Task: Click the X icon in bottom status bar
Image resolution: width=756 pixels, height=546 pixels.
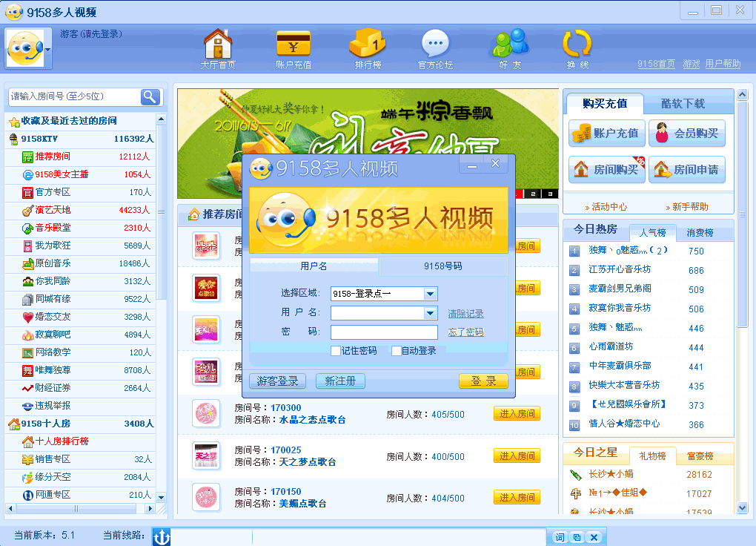Action: (594, 537)
